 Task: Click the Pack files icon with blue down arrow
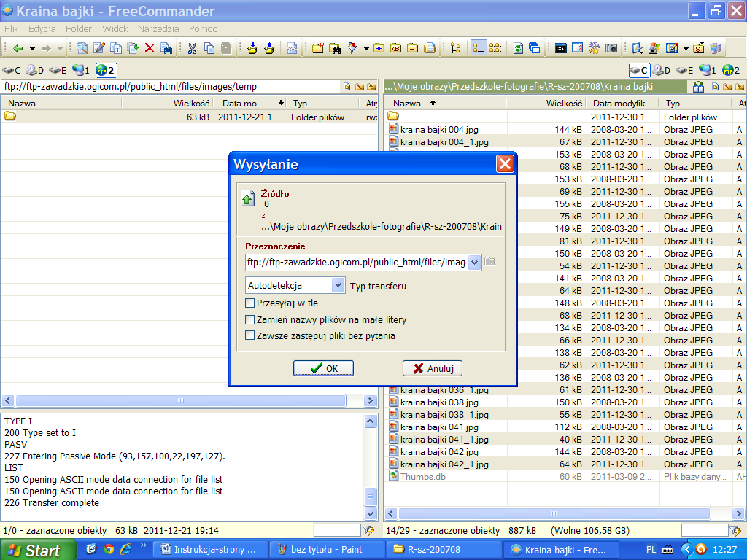pyautogui.click(x=252, y=48)
